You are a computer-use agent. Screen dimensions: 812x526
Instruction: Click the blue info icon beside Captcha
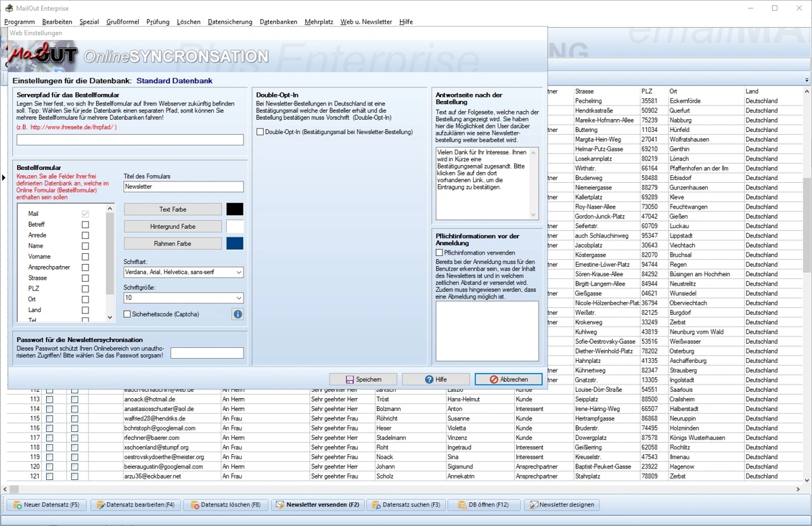point(238,314)
